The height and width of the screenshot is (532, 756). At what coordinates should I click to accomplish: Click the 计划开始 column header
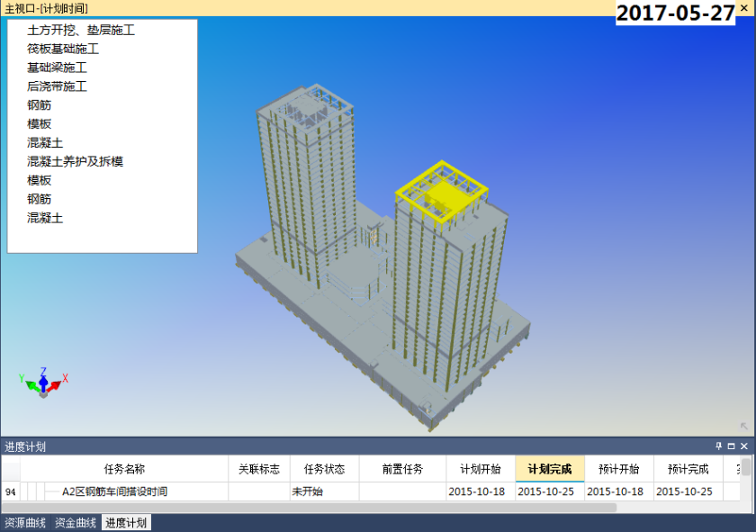[481, 469]
